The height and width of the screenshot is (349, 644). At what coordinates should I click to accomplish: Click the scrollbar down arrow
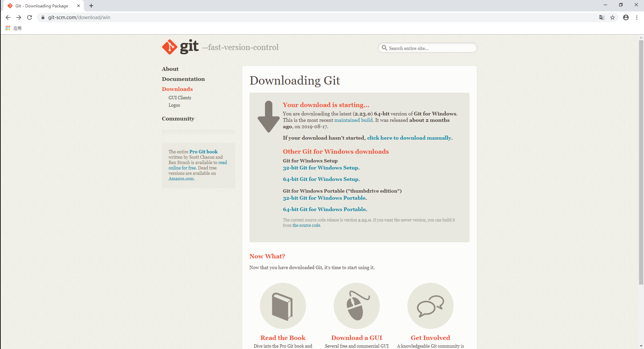(x=641, y=346)
